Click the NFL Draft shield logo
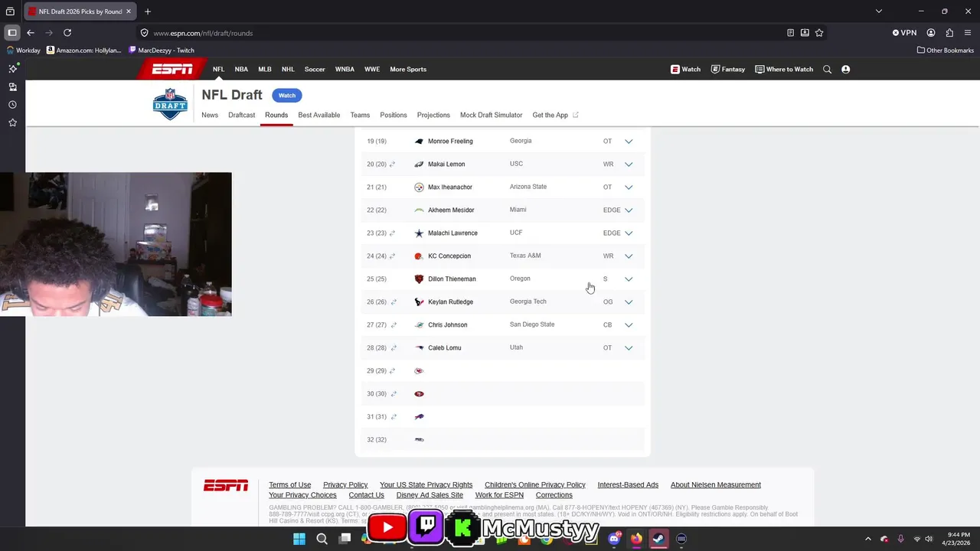The width and height of the screenshot is (980, 551). coord(170,104)
